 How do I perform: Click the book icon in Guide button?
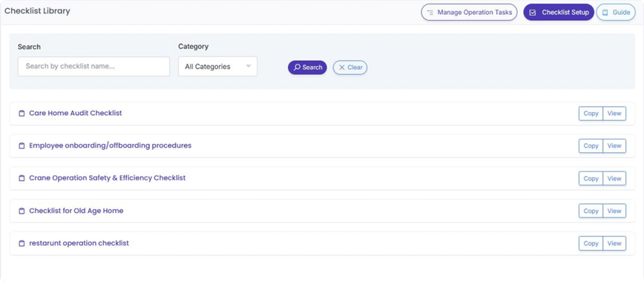point(605,13)
